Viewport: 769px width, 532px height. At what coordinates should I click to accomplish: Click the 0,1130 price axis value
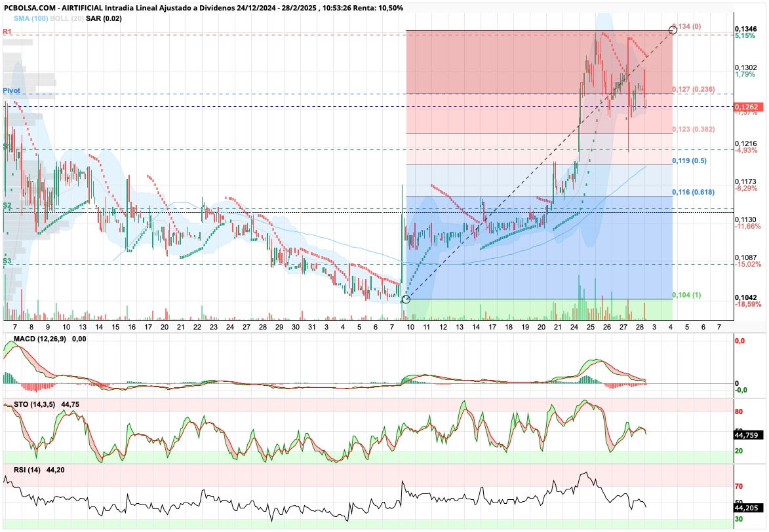tap(746, 219)
